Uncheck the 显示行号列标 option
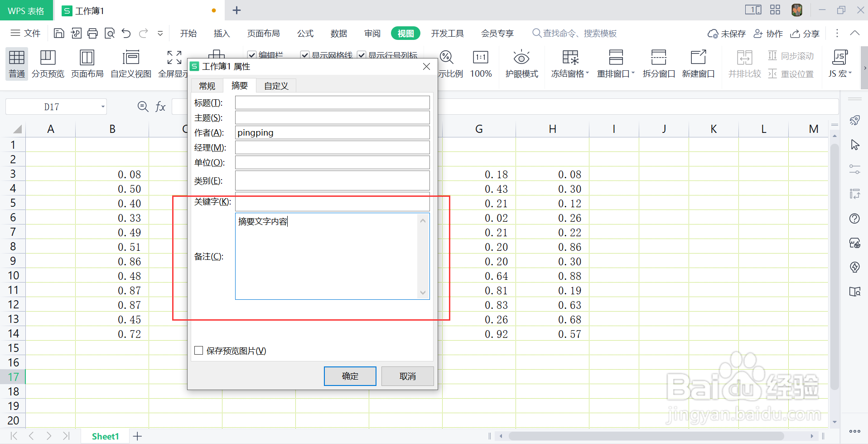Screen dimensions: 868x444 (362, 54)
